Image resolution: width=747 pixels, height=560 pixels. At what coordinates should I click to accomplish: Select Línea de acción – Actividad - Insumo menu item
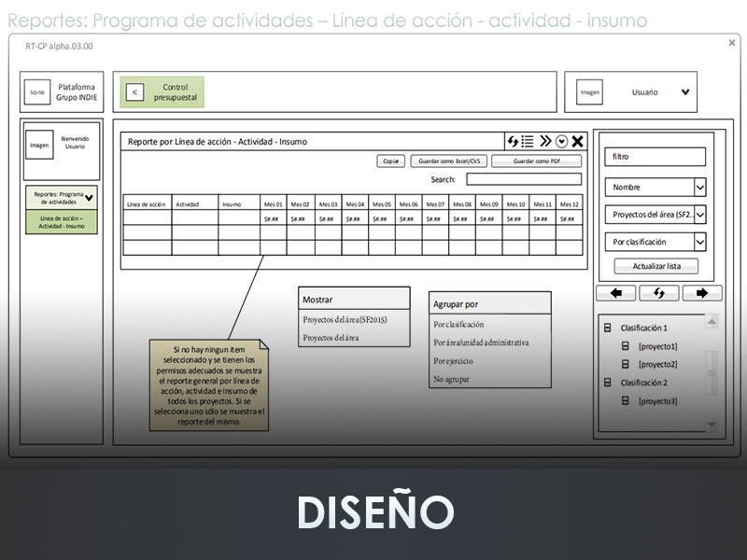point(62,223)
